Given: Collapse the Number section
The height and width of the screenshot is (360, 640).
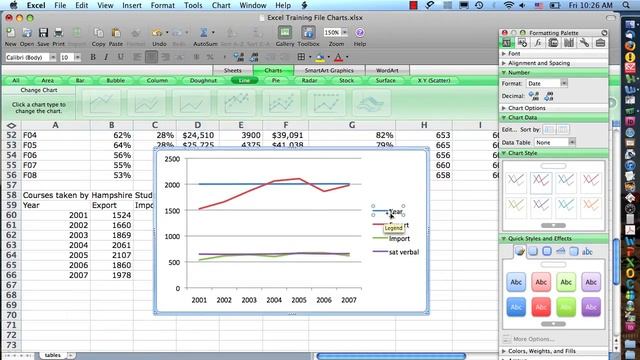Looking at the screenshot, I should click(x=504, y=73).
